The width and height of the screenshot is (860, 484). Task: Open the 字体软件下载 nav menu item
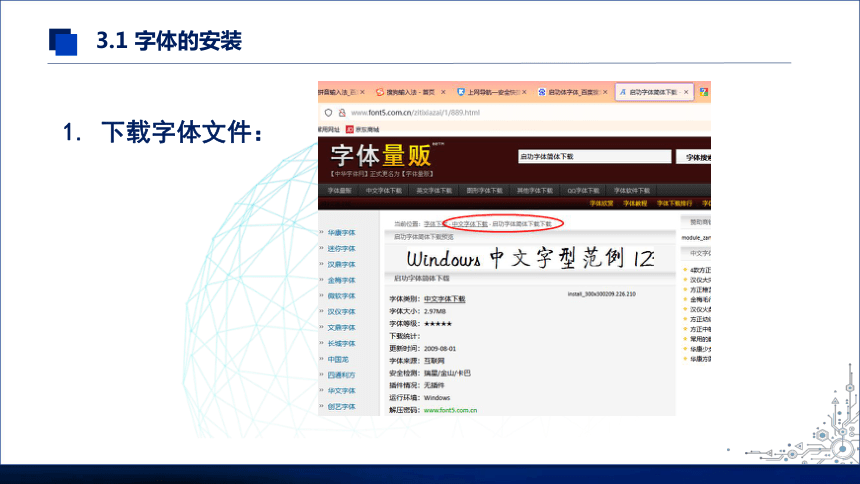632,190
